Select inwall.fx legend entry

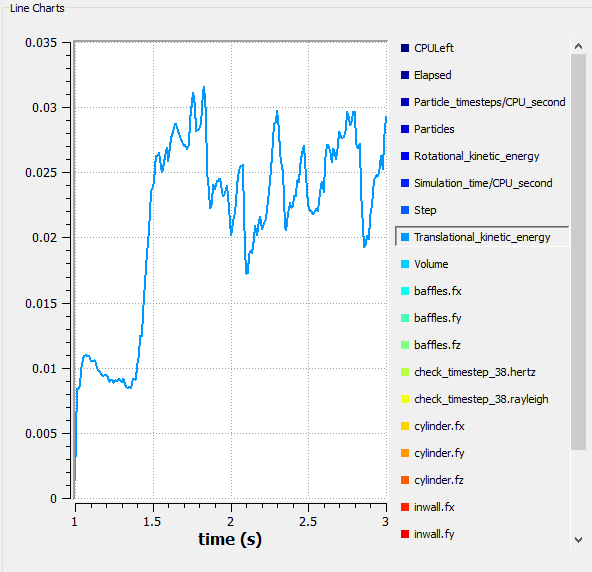tap(482, 507)
